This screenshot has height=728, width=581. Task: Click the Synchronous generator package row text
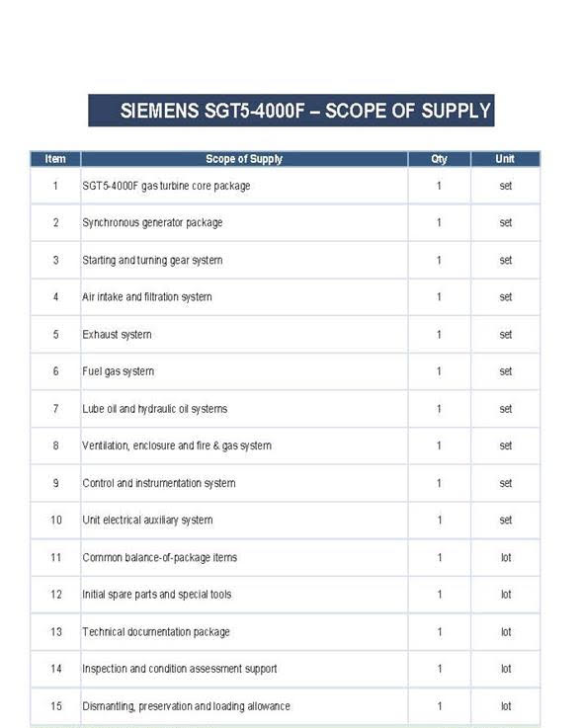coord(152,223)
